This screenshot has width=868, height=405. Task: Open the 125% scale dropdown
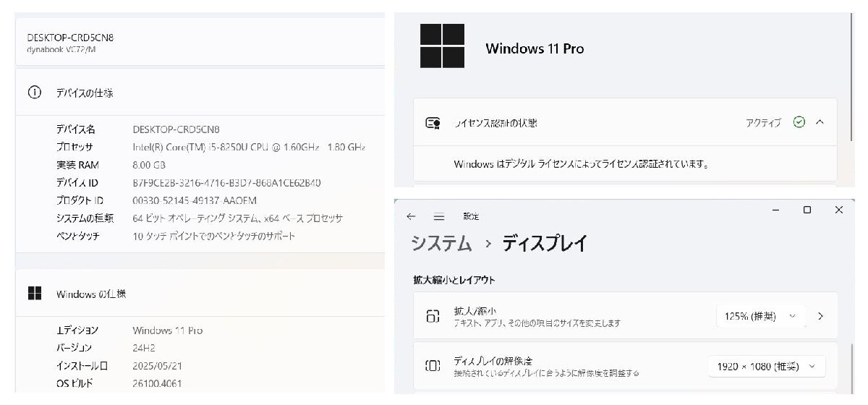[x=761, y=316]
